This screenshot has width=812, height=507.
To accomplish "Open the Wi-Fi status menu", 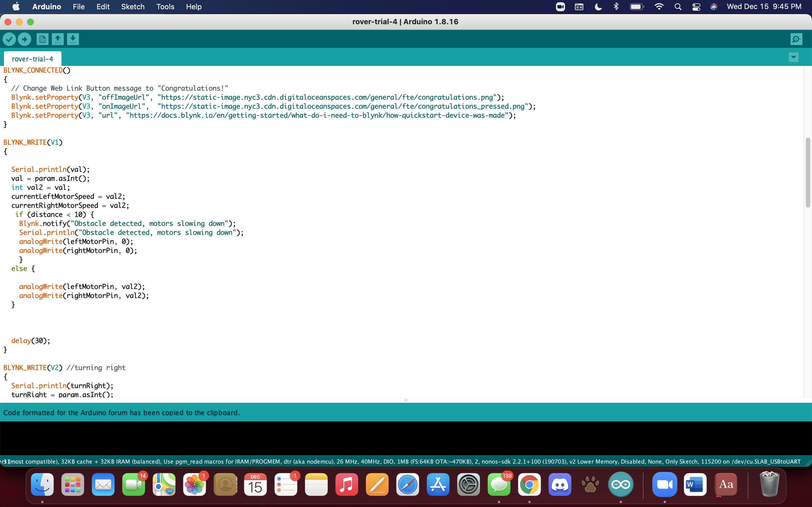I will (x=659, y=7).
